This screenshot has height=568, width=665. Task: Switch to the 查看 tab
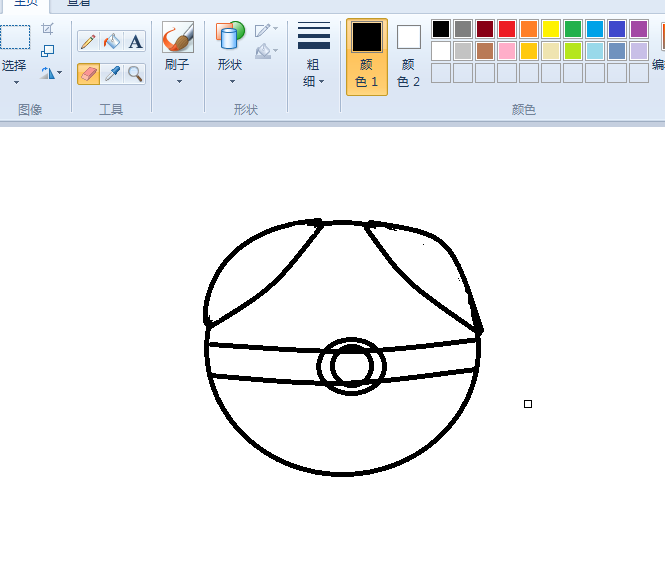click(79, 4)
